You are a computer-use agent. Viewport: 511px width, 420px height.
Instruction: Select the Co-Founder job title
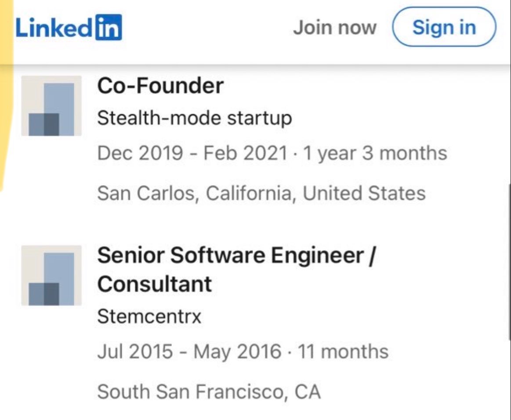click(x=160, y=86)
